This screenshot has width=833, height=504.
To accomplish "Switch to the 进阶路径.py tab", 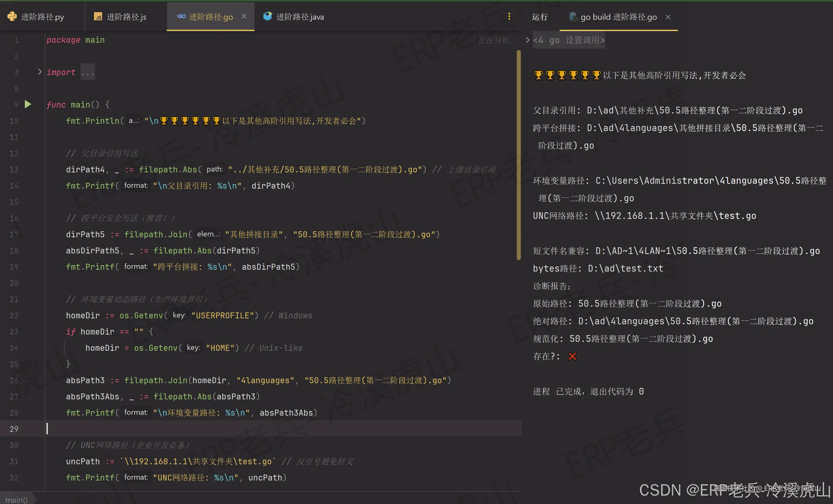I will (x=42, y=17).
